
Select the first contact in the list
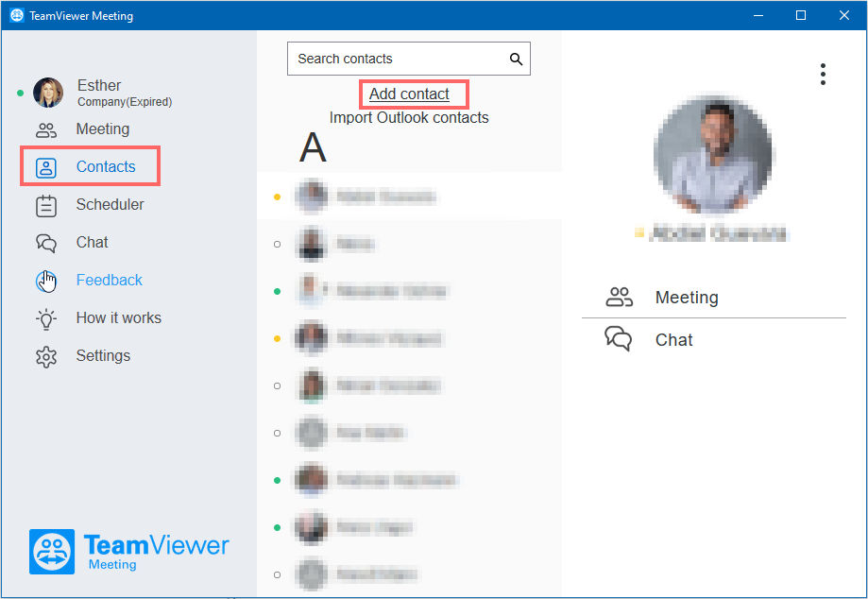[x=409, y=197]
